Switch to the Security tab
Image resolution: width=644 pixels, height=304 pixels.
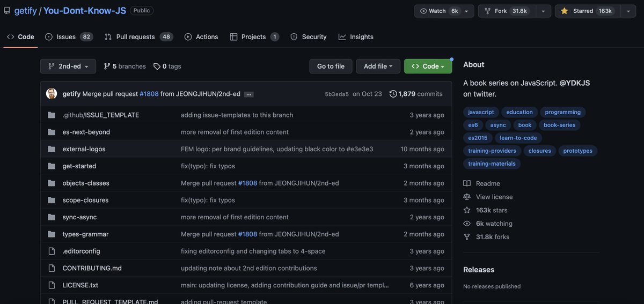coord(309,37)
